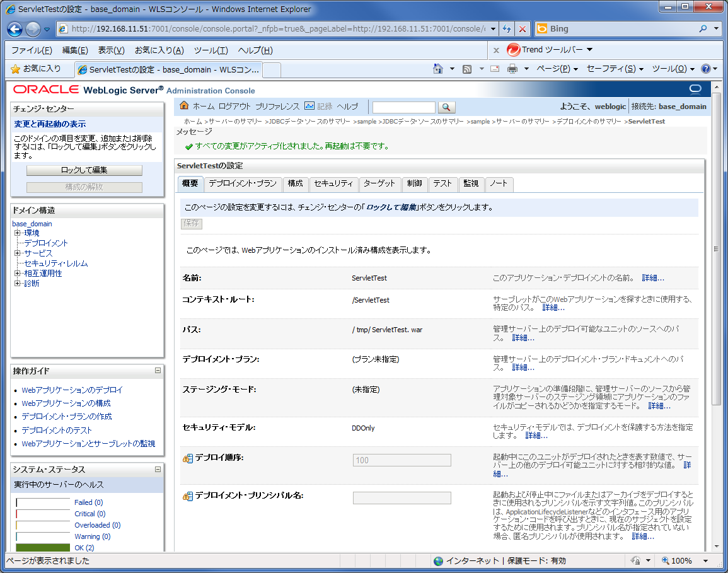Click the Failed (0) health link

89,502
